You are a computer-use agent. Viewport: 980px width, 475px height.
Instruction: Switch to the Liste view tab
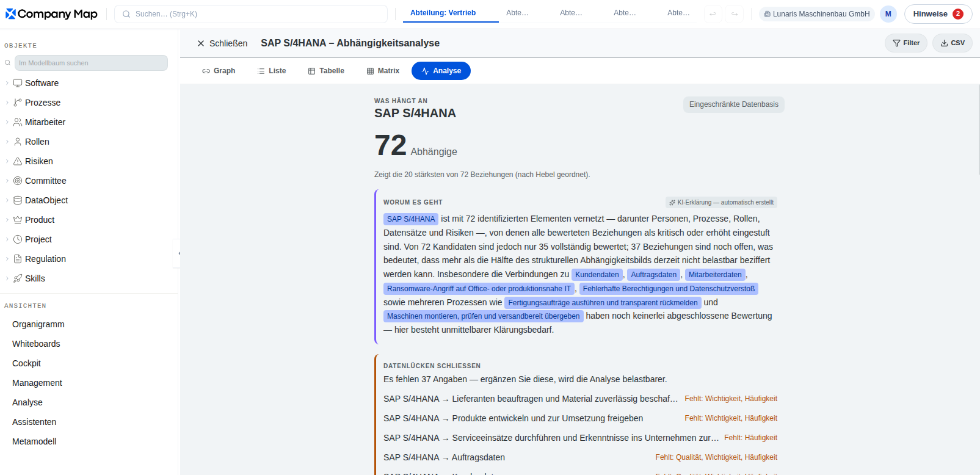272,71
